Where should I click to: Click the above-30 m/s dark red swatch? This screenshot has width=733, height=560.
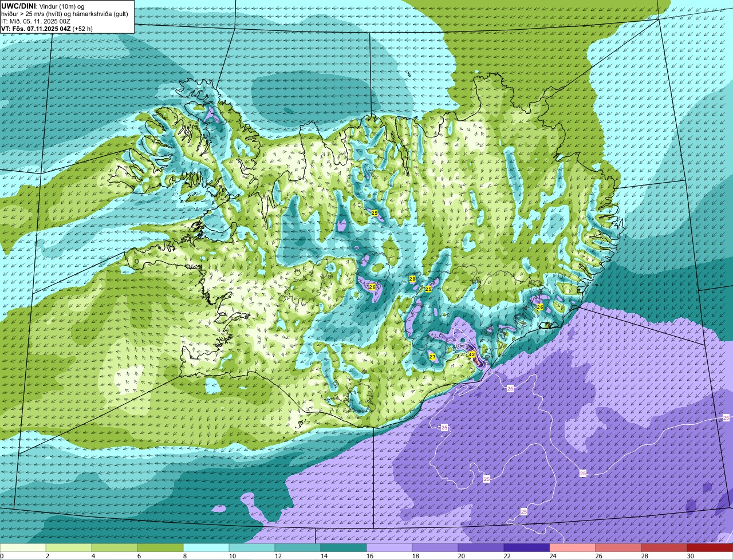coord(710,547)
